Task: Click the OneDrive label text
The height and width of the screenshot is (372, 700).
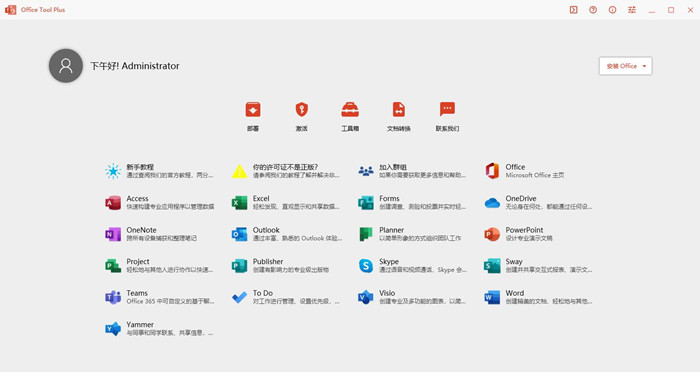Action: [521, 199]
